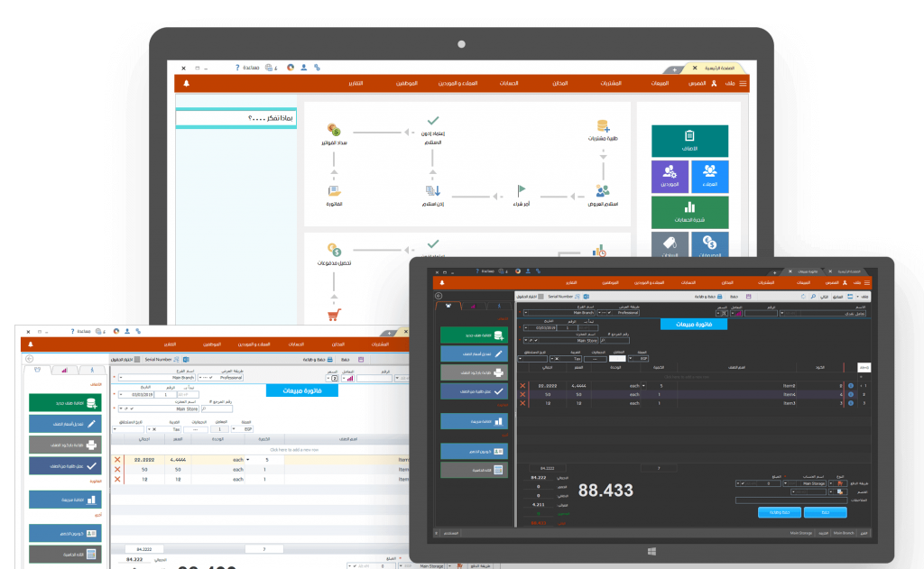Expand the Tax dropdown in the light invoice window

click(x=150, y=429)
